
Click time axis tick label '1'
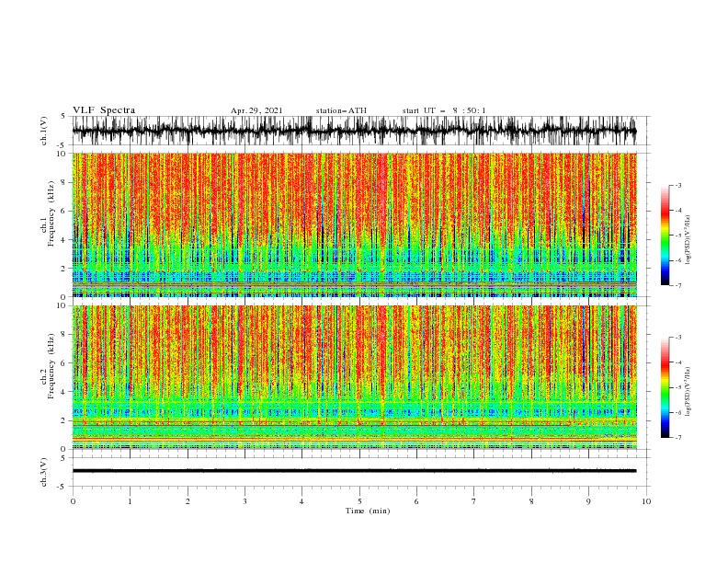(130, 501)
